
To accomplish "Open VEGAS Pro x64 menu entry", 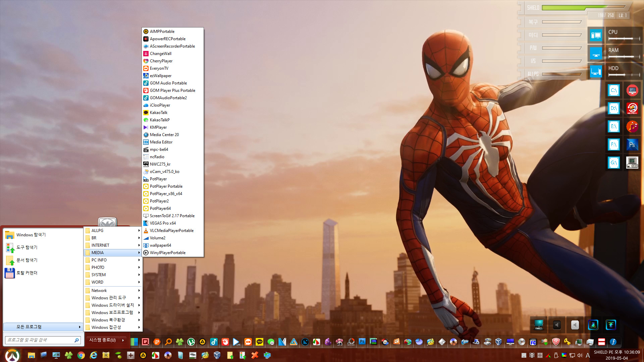I will tap(173, 223).
